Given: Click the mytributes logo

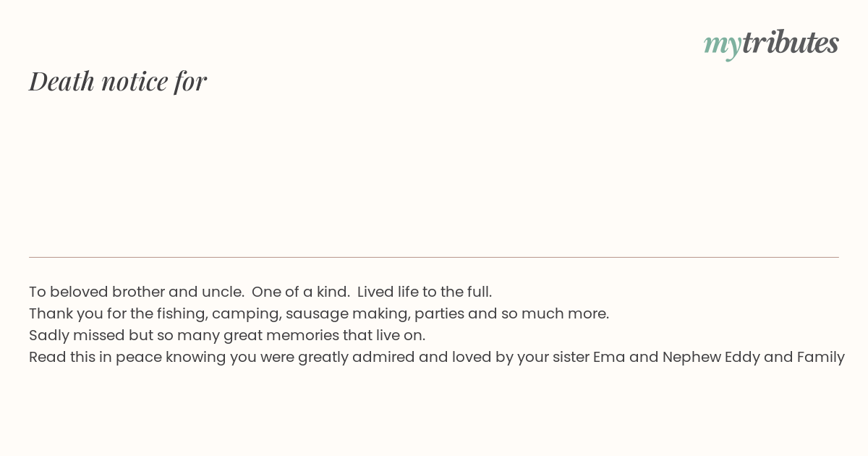Looking at the screenshot, I should tap(771, 43).
